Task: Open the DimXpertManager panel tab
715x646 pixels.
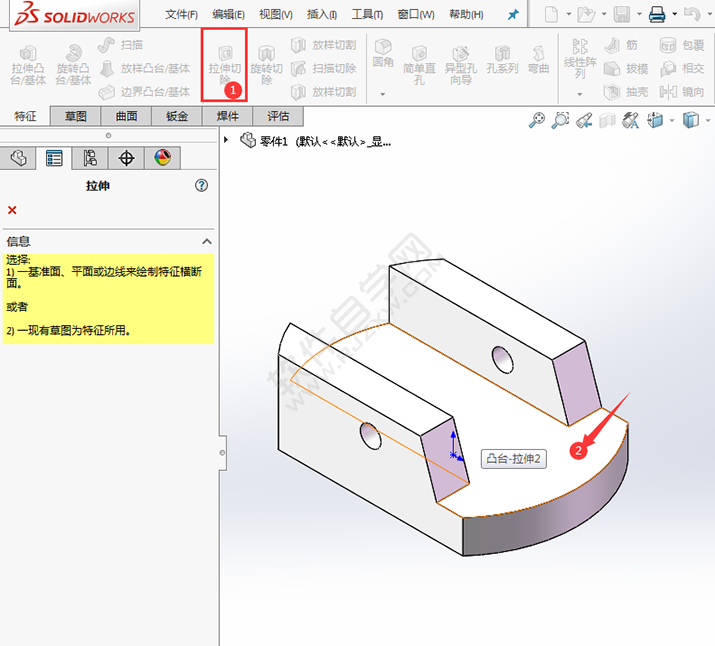Action: (126, 158)
